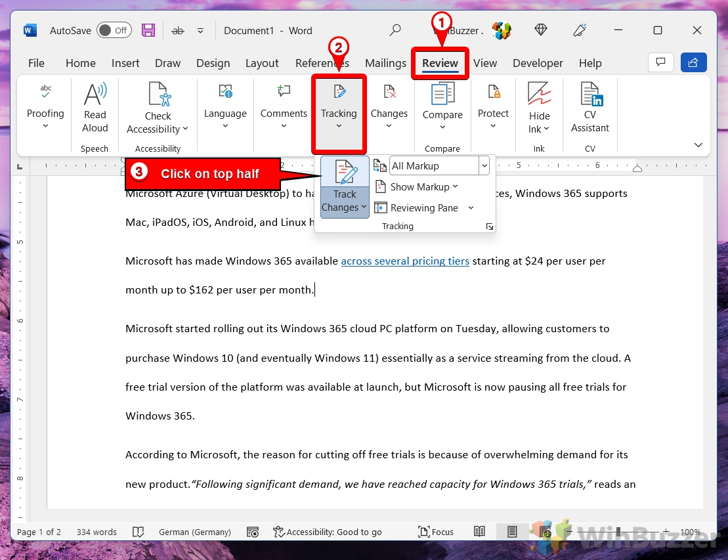Switch to the View tab
The width and height of the screenshot is (728, 560).
tap(485, 63)
